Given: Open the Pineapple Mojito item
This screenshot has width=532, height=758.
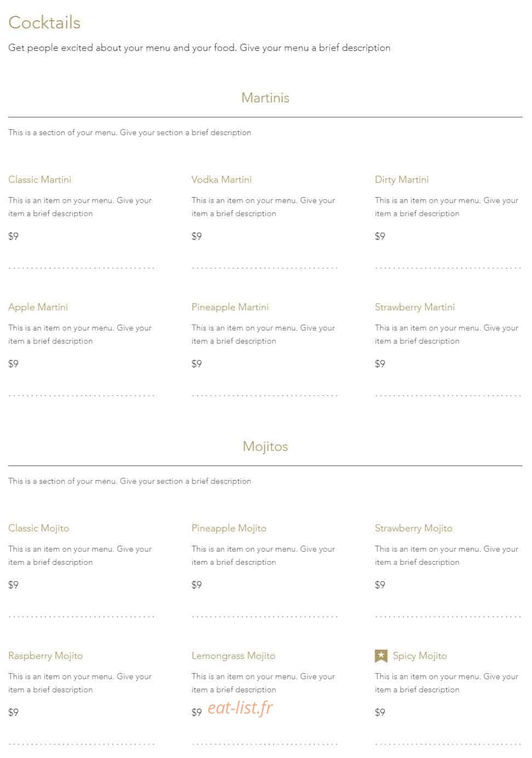Looking at the screenshot, I should click(x=229, y=529).
